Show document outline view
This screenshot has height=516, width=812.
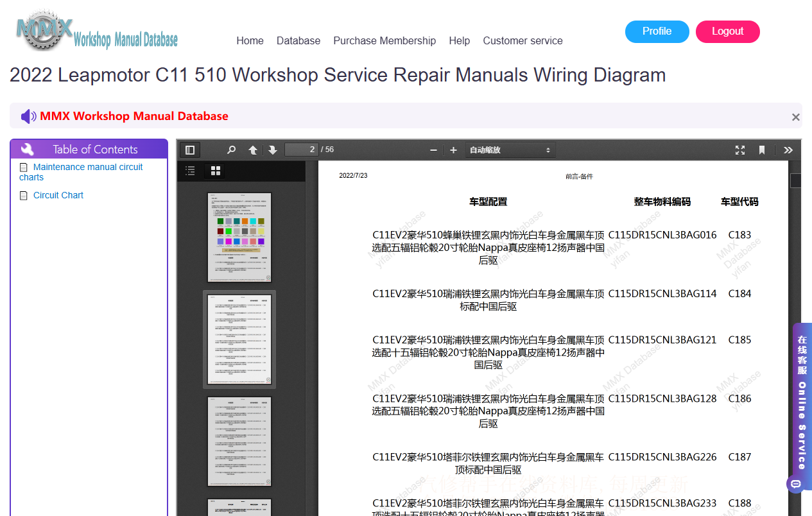[190, 171]
